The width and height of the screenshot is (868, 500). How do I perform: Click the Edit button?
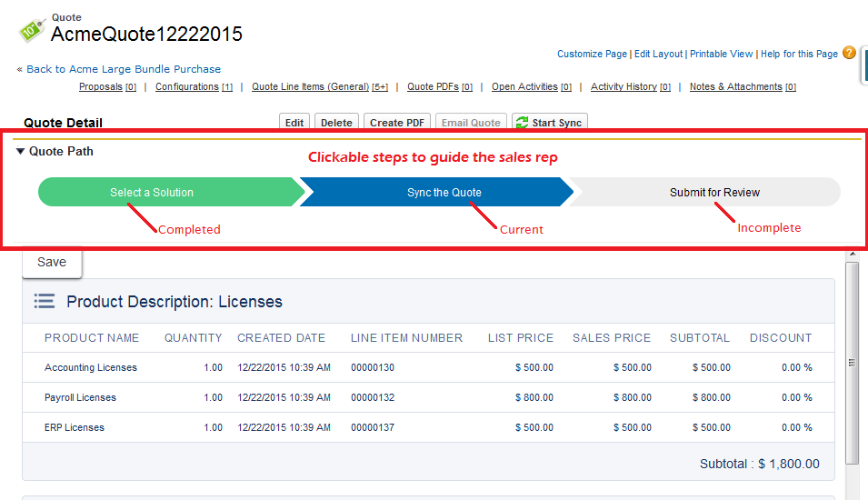(294, 123)
